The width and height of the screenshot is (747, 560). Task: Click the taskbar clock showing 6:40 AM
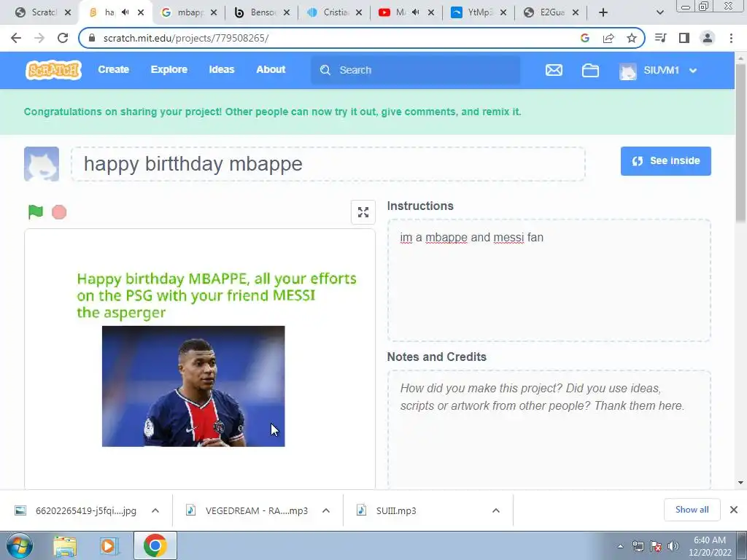point(709,546)
